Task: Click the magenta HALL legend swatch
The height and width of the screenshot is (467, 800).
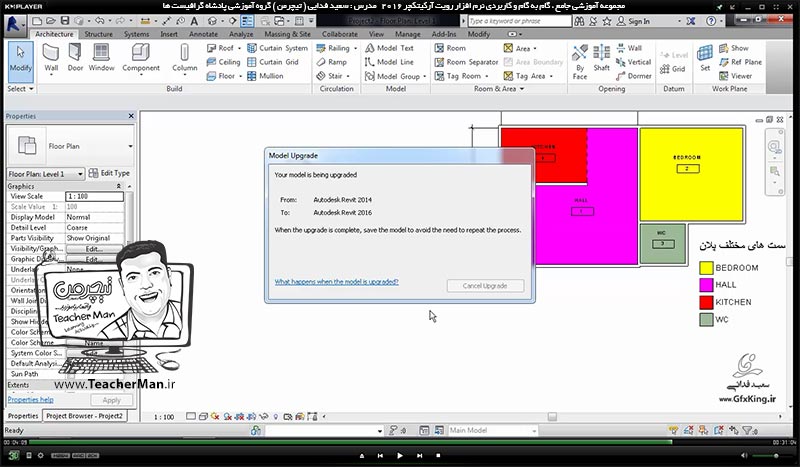Action: coord(706,285)
